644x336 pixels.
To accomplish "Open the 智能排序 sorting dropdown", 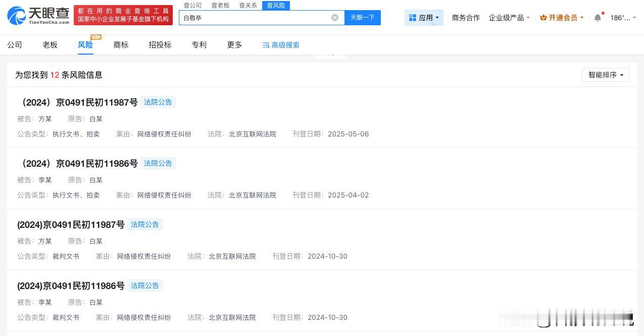I will (x=605, y=75).
